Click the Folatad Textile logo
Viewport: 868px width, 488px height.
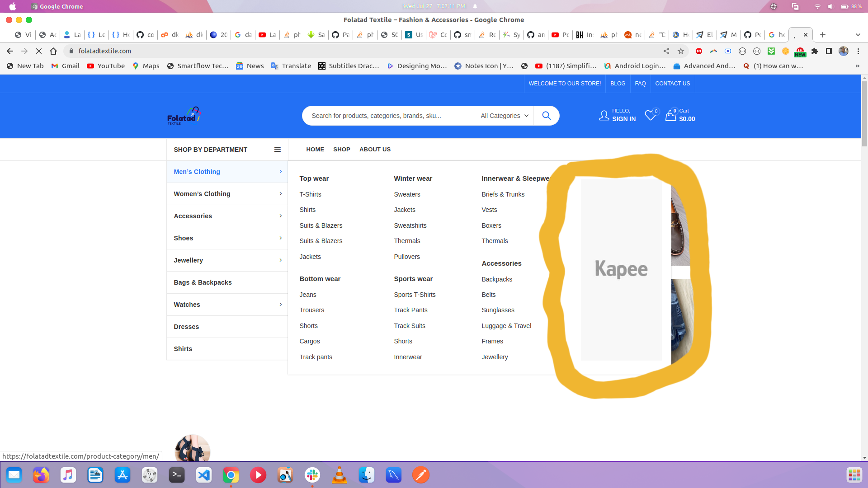pyautogui.click(x=184, y=116)
